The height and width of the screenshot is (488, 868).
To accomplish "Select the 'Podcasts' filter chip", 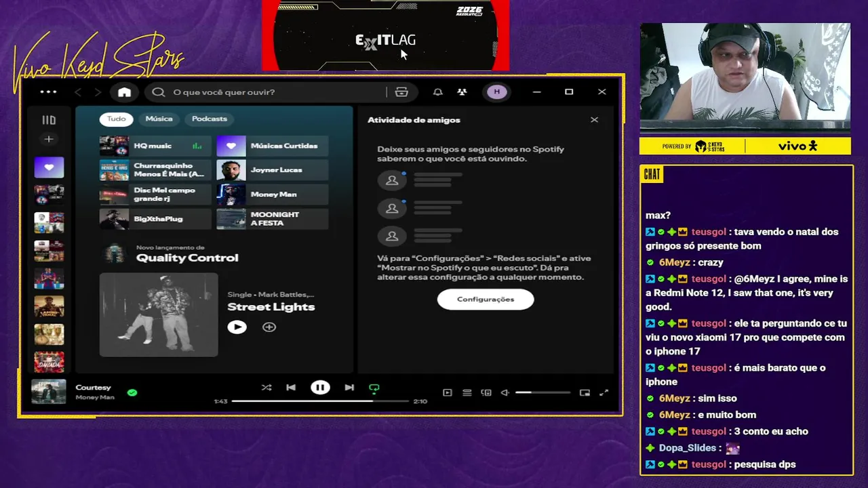I will tap(209, 119).
